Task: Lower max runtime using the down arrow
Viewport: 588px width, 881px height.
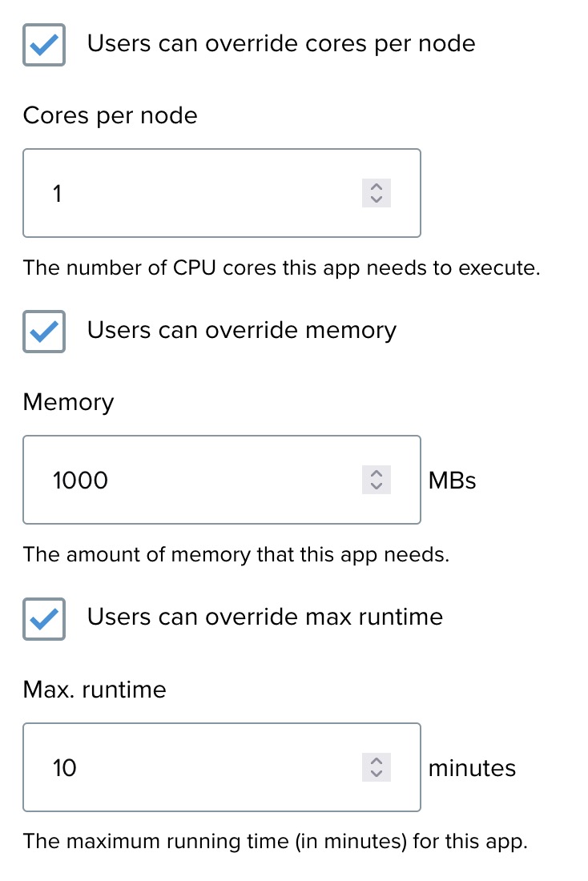Action: point(377,773)
